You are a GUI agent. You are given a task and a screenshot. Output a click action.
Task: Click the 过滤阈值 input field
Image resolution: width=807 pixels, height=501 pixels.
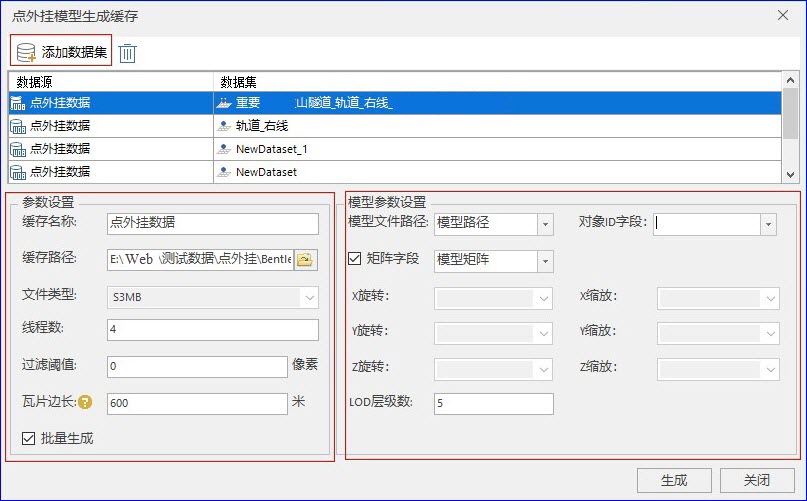pyautogui.click(x=197, y=366)
